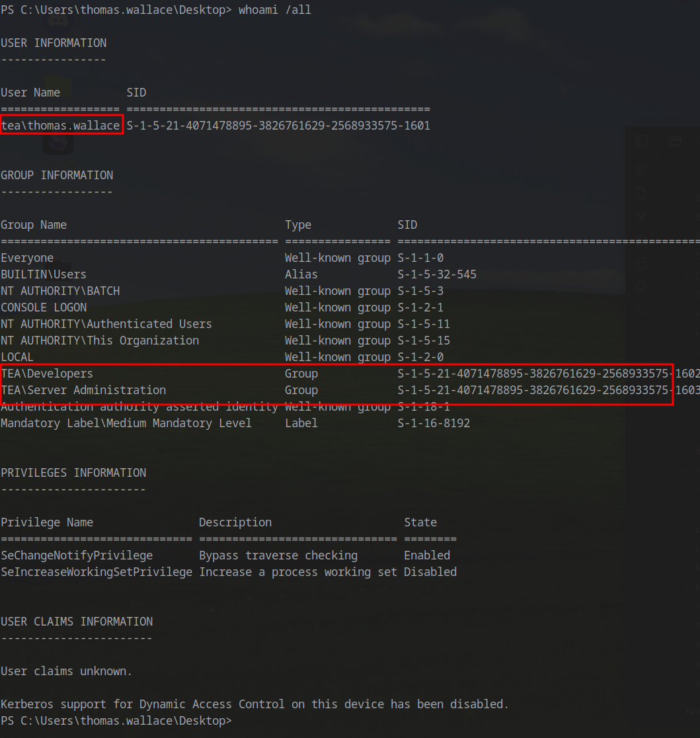Click the Mandatory Label\Medium Mandatory Level row
700x738 pixels.
(126, 423)
